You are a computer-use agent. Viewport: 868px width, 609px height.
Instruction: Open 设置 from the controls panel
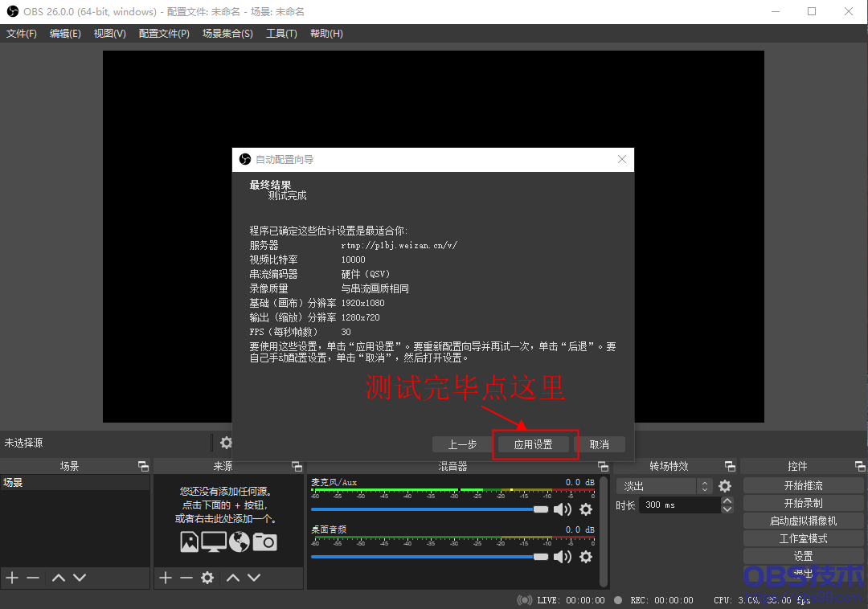803,556
